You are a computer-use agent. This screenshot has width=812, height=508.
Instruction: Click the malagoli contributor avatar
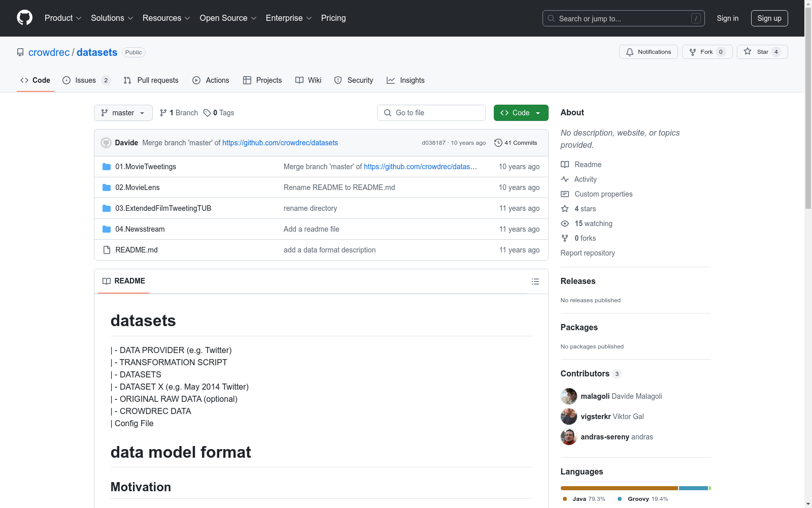pyautogui.click(x=569, y=396)
